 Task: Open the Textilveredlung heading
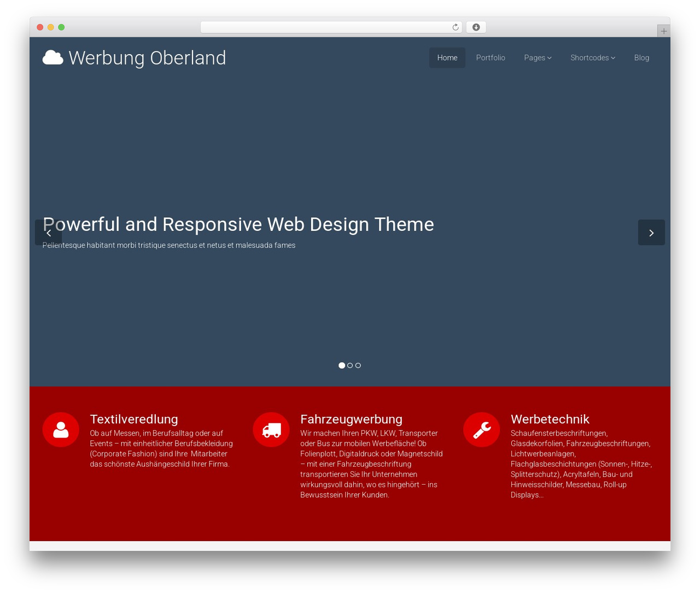134,419
